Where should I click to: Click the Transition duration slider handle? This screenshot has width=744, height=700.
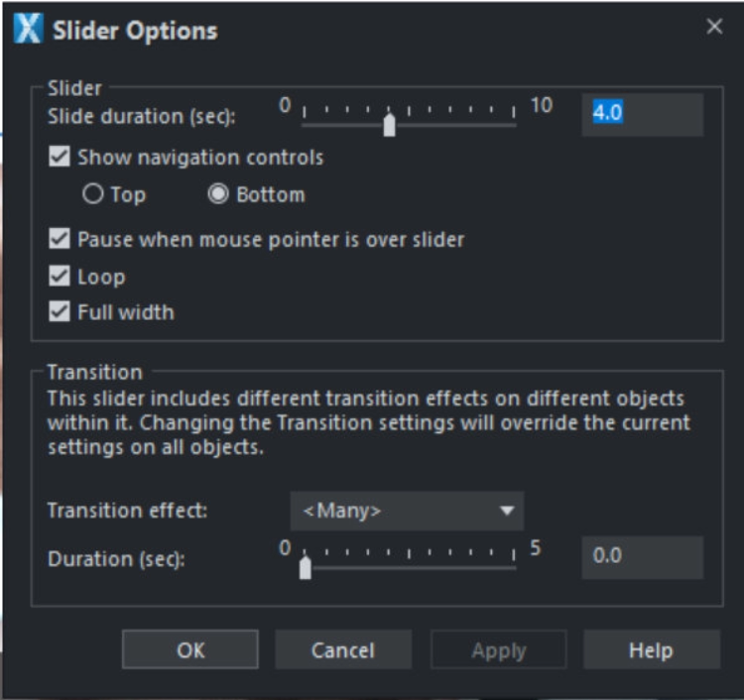(305, 567)
